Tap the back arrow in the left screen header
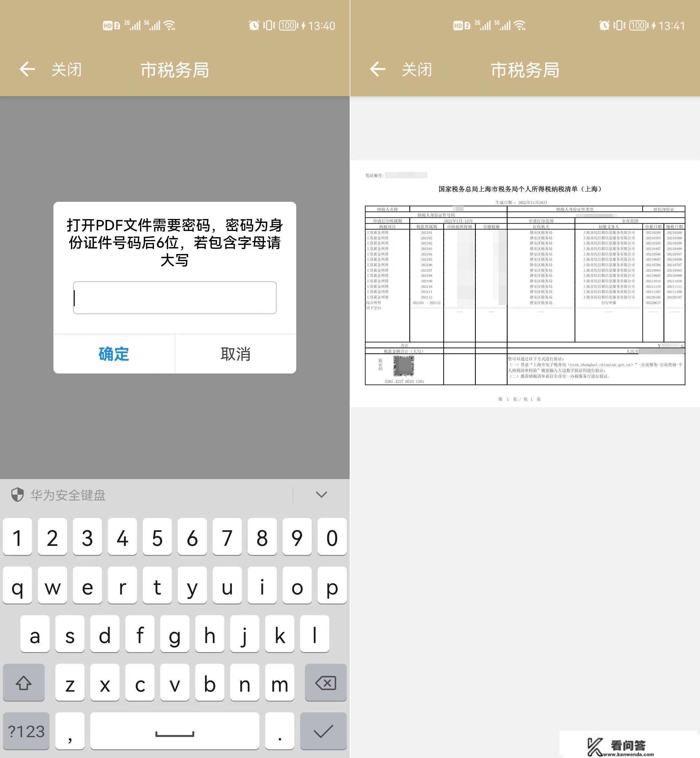Viewport: 700px width, 758px height. pyautogui.click(x=27, y=69)
